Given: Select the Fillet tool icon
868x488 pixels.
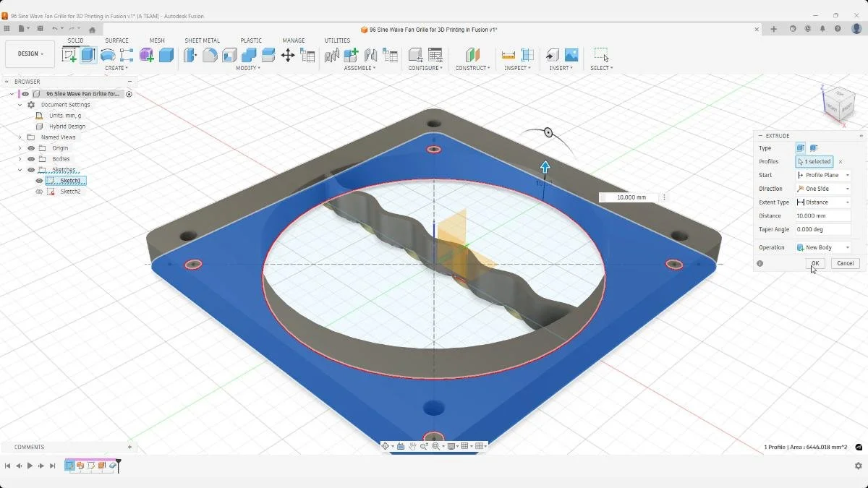Looking at the screenshot, I should click(x=210, y=55).
